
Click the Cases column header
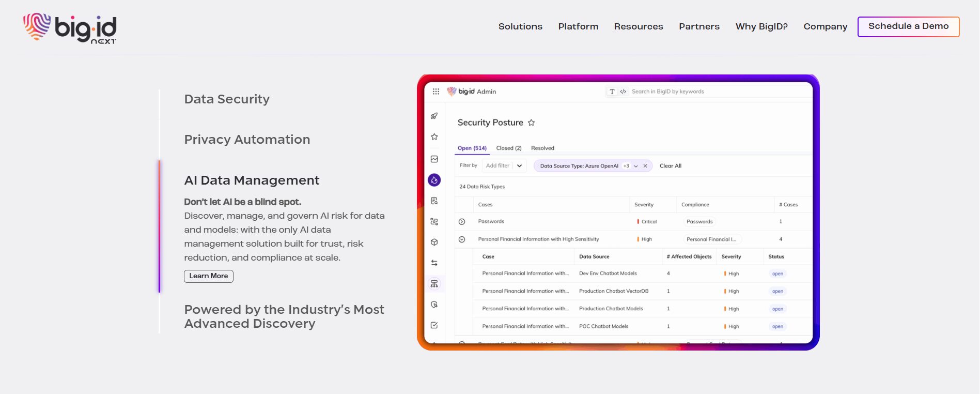[485, 205]
